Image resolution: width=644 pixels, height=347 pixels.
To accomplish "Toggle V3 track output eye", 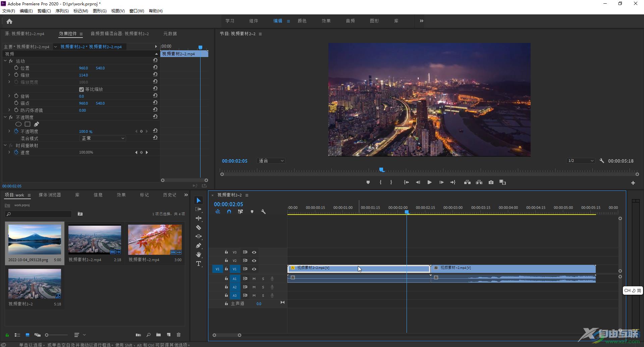I will (x=254, y=252).
